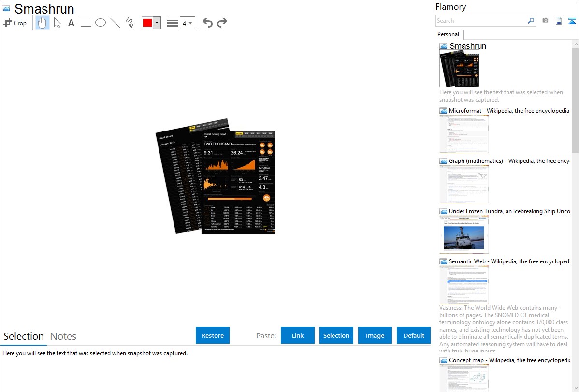Click the Smashrun preview image in the canvas
The height and width of the screenshot is (392, 579).
pyautogui.click(x=215, y=176)
